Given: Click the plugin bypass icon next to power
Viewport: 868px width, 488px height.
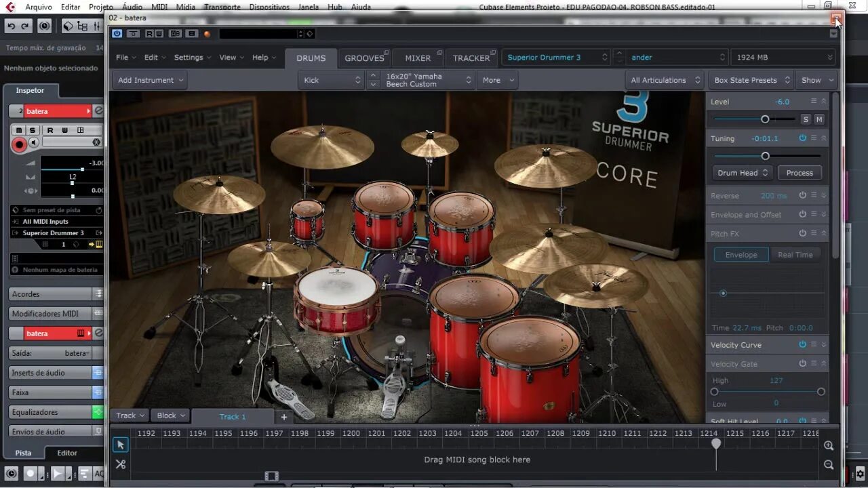Looking at the screenshot, I should point(134,33).
